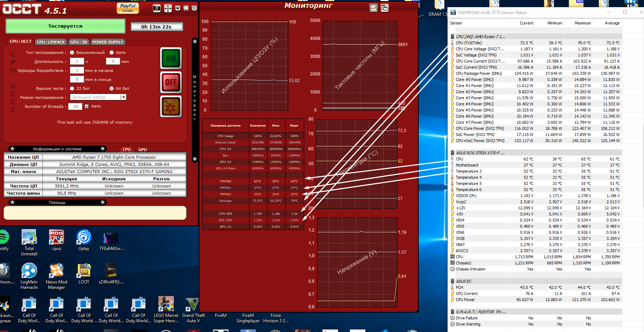This screenshot has height=332, width=644.
Task: Collapse the Информация о системе section arrow
Action: 103,149
